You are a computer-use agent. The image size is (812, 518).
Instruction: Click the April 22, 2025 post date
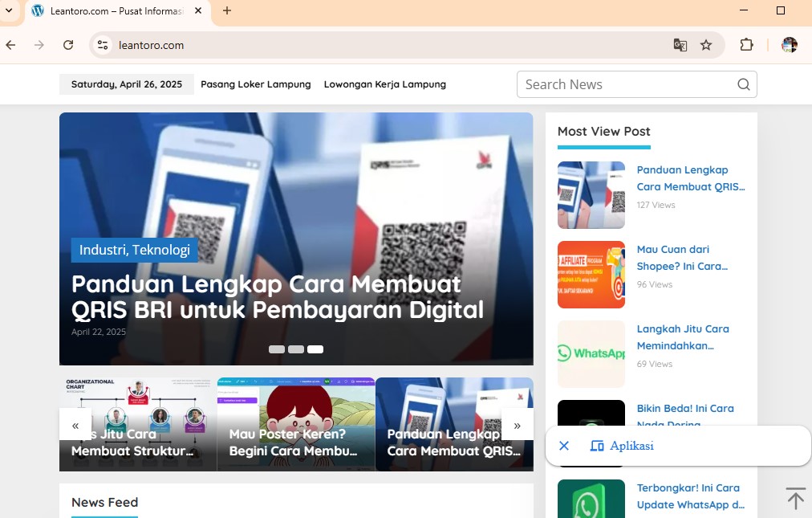(99, 332)
